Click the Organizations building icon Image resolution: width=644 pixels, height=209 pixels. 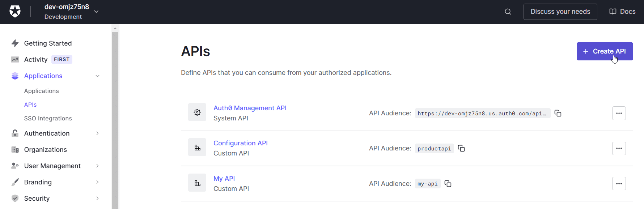[15, 150]
